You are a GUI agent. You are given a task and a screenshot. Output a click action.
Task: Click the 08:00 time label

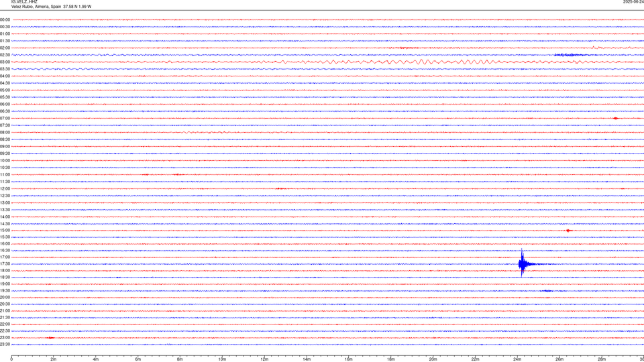click(x=5, y=132)
